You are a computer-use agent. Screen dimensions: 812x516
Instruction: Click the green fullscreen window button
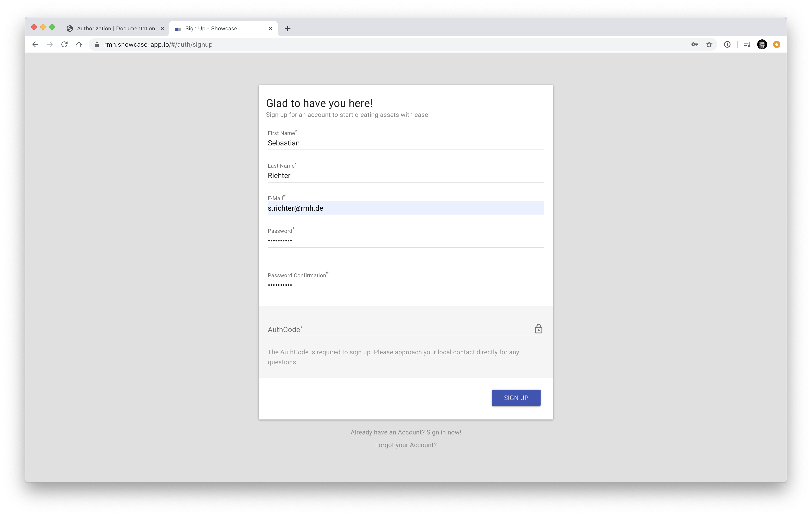[x=52, y=27]
